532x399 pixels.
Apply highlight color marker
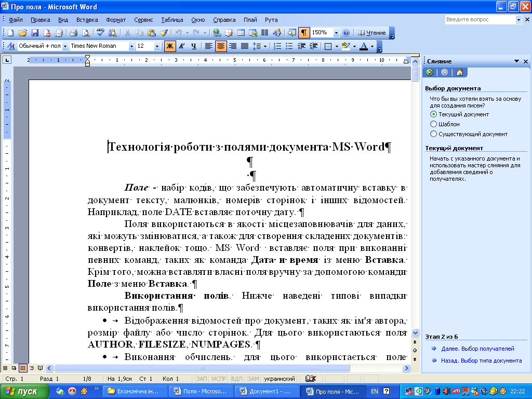tap(345, 46)
